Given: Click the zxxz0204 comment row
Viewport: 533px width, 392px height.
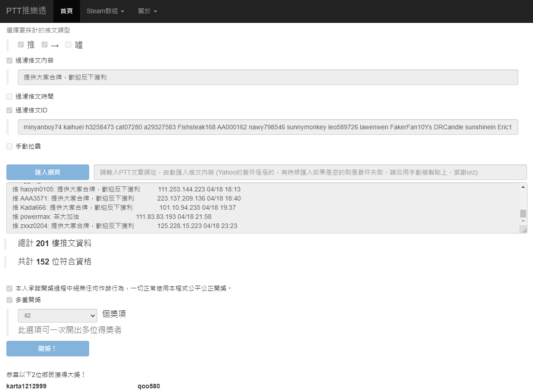Looking at the screenshot, I should (125, 226).
